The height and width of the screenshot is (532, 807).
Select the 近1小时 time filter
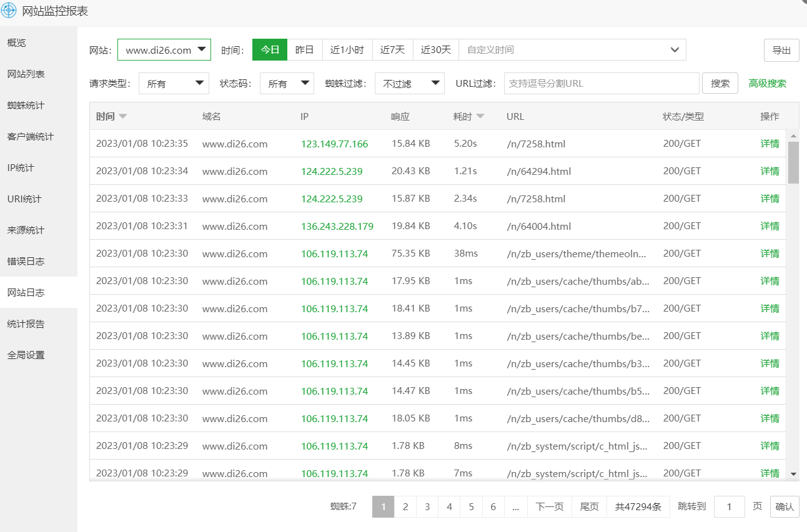(x=347, y=50)
